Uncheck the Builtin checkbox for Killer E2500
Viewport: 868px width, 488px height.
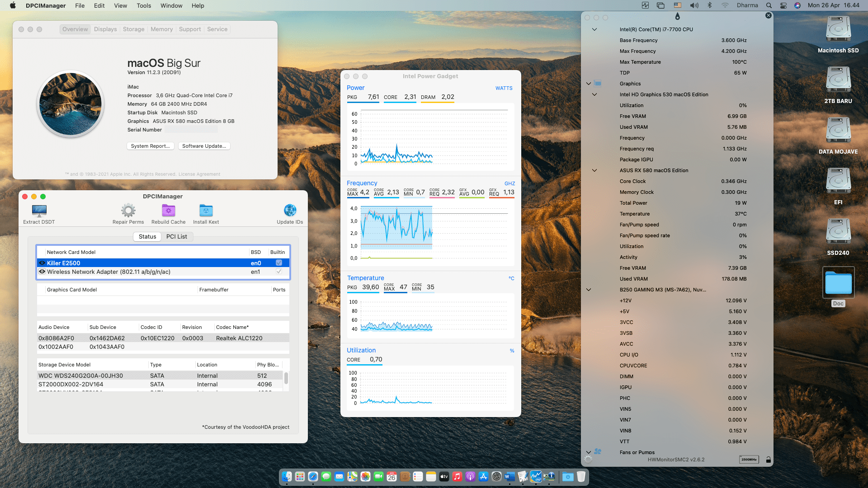click(x=278, y=262)
